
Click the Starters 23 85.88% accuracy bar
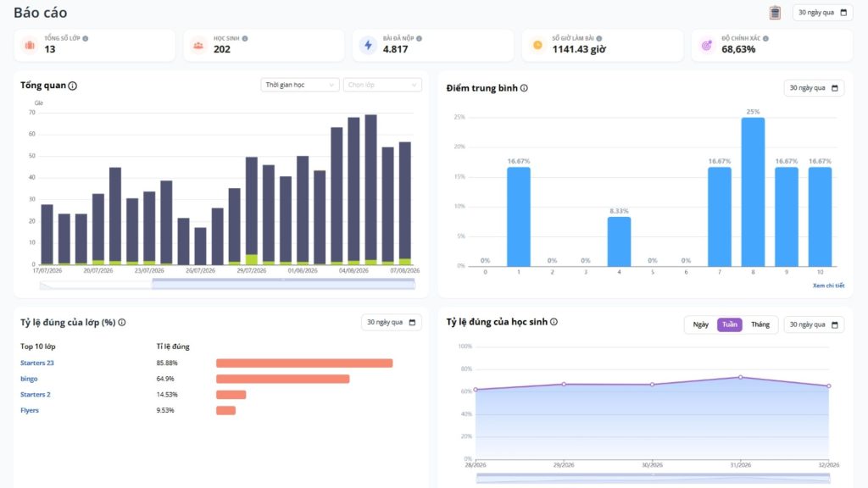coord(304,363)
